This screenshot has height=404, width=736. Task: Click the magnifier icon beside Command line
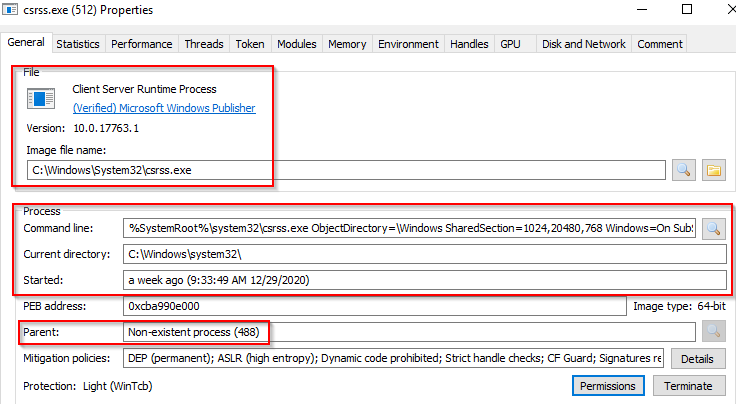click(x=712, y=228)
